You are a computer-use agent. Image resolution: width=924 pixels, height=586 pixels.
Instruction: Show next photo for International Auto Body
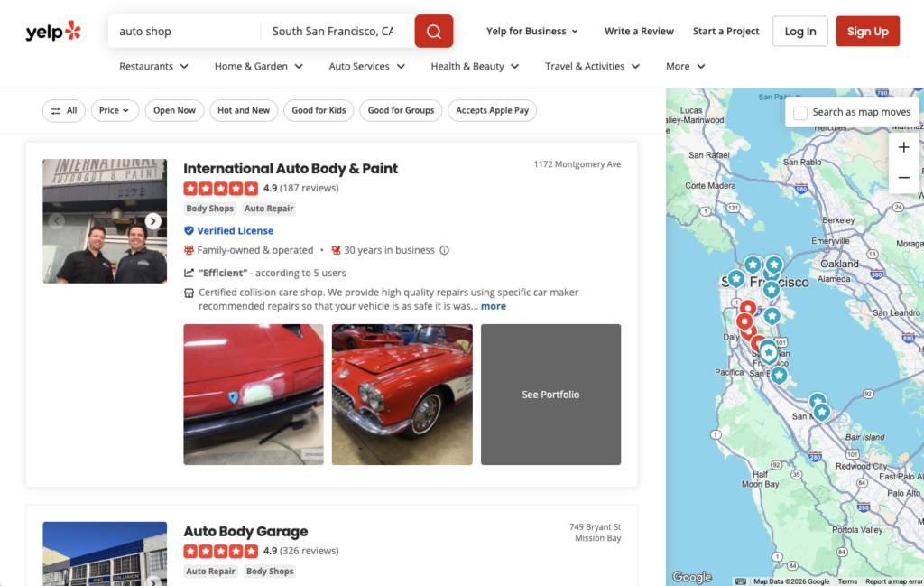(153, 221)
